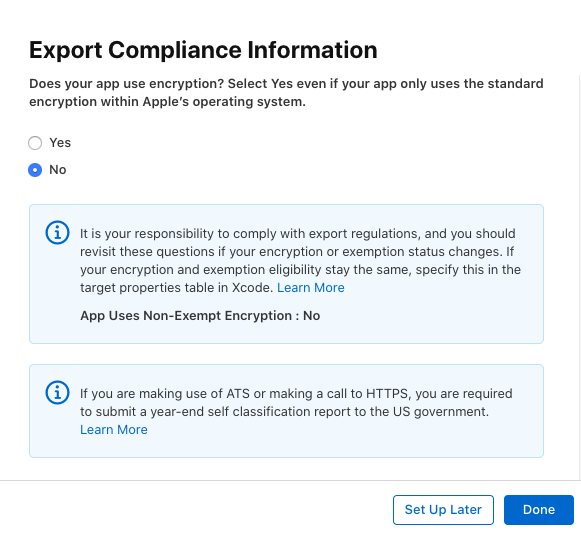
Task: Open Learn More link after Xcode sentence
Action: [311, 288]
